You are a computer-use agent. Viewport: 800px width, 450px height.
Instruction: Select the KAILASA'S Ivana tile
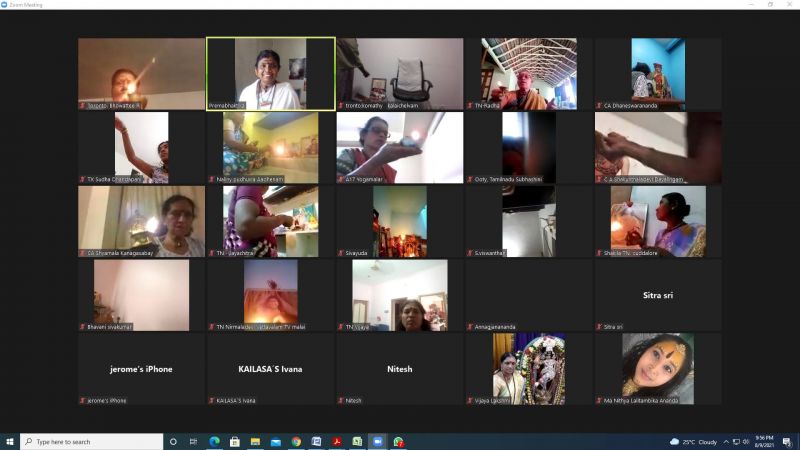(x=270, y=369)
